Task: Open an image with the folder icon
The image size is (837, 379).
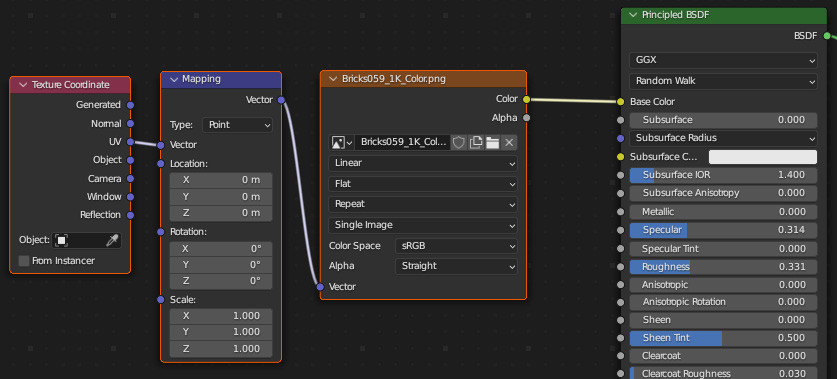Action: pos(492,142)
